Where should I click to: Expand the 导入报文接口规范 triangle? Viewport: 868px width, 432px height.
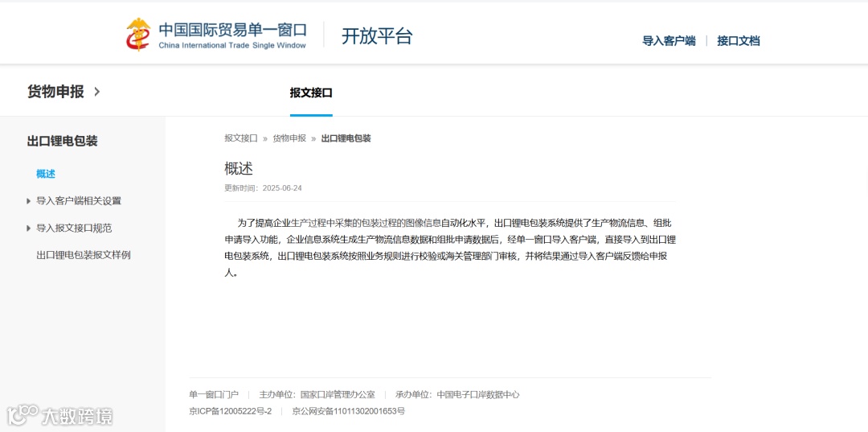(29, 228)
